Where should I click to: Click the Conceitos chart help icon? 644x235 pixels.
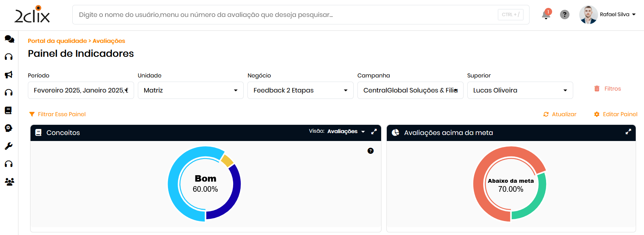tap(371, 151)
